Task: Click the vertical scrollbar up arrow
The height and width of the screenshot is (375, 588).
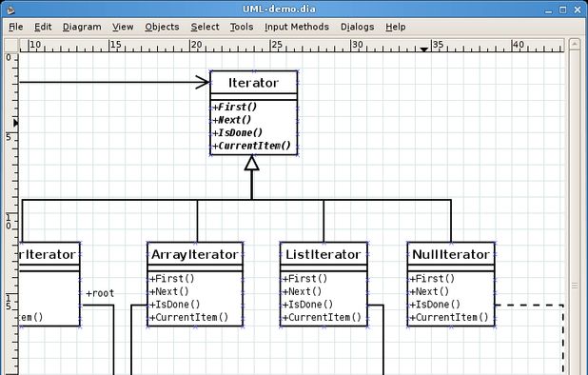Action: (574, 44)
